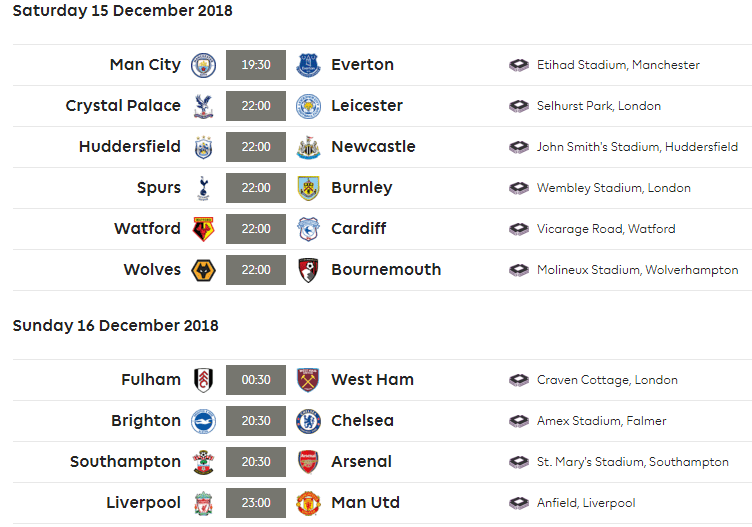Select the Spurs cockerel crest
The width and height of the screenshot is (752, 527).
(203, 188)
